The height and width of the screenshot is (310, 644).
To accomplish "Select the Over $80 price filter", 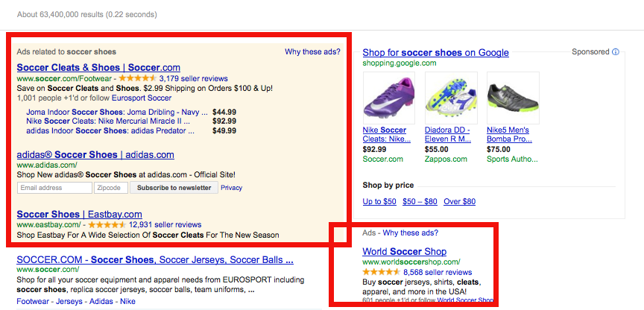I will (x=460, y=202).
